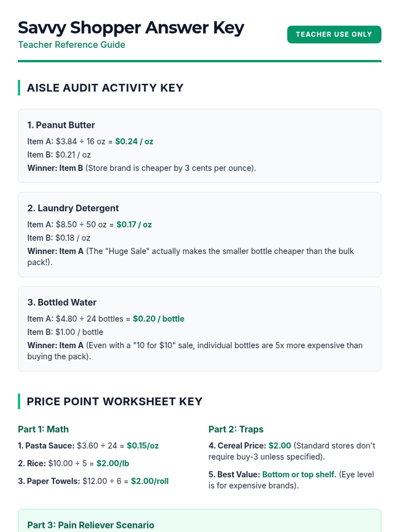The image size is (399, 532).
Task: Click the $0.20 / bottle answer
Action: 159,319
